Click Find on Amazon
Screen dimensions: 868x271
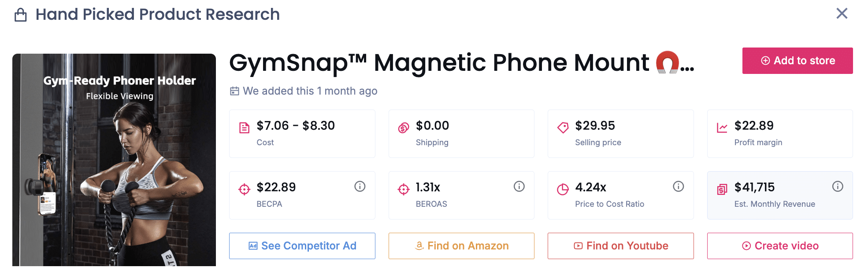pyautogui.click(x=461, y=245)
